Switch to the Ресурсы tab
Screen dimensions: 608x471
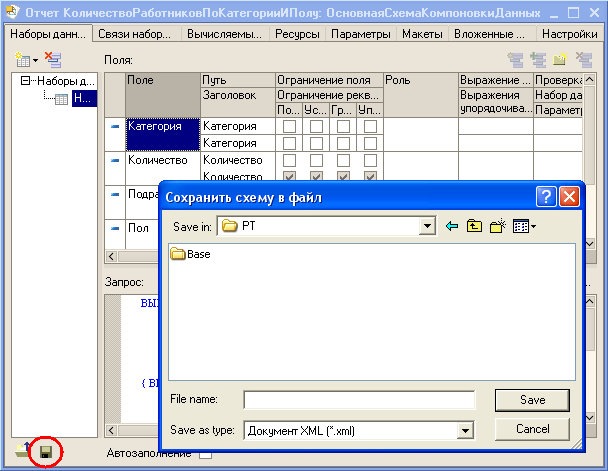tap(297, 34)
